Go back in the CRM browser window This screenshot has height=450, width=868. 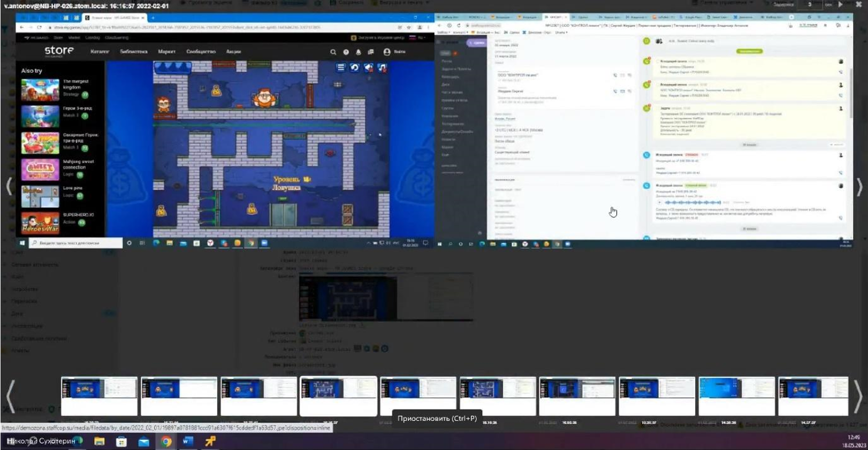439,25
